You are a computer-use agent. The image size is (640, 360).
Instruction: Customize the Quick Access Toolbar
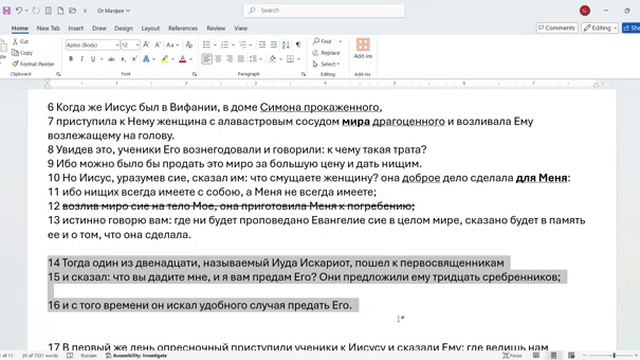click(x=85, y=11)
